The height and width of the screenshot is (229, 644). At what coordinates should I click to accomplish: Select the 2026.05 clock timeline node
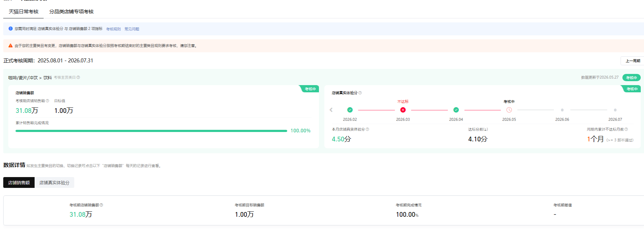[x=509, y=110]
